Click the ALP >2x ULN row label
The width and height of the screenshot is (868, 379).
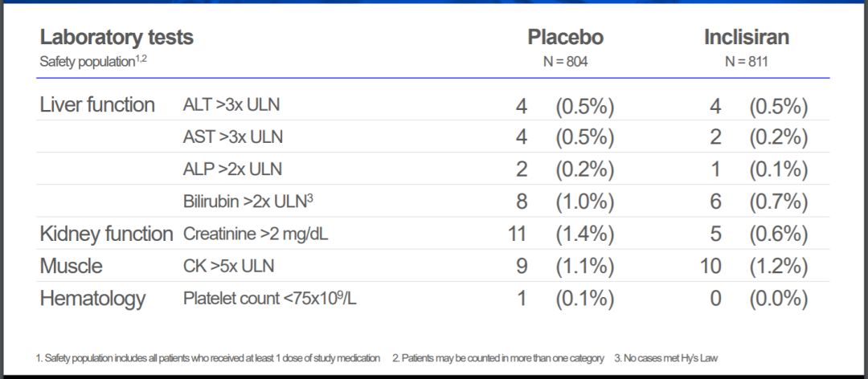pyautogui.click(x=232, y=169)
